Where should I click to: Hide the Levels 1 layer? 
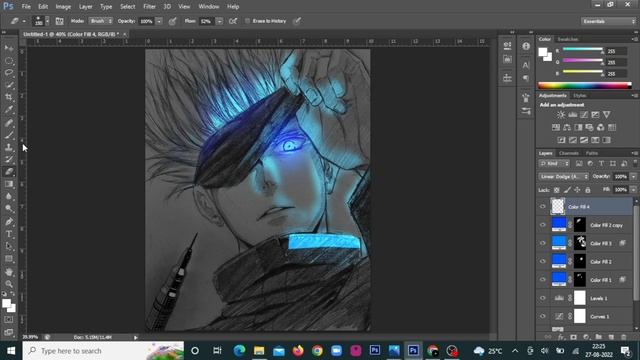click(542, 298)
